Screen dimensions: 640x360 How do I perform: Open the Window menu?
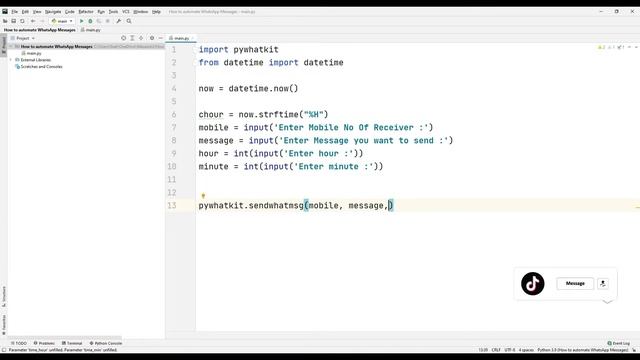[x=141, y=12]
